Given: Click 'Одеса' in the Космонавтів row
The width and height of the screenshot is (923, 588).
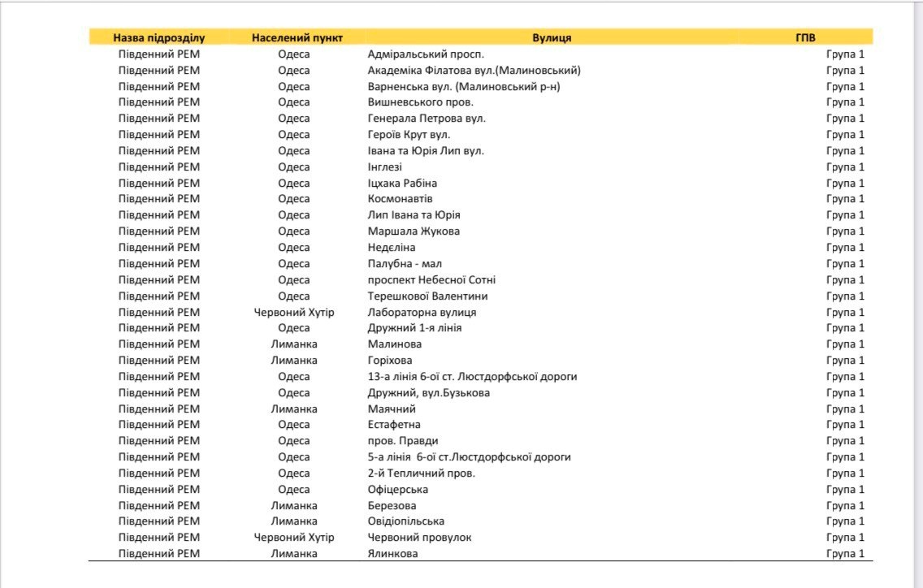Looking at the screenshot, I should (x=294, y=199).
